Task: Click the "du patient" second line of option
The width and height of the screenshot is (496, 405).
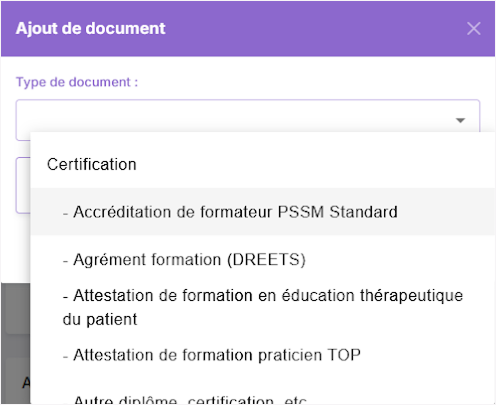Action: pyautogui.click(x=100, y=319)
